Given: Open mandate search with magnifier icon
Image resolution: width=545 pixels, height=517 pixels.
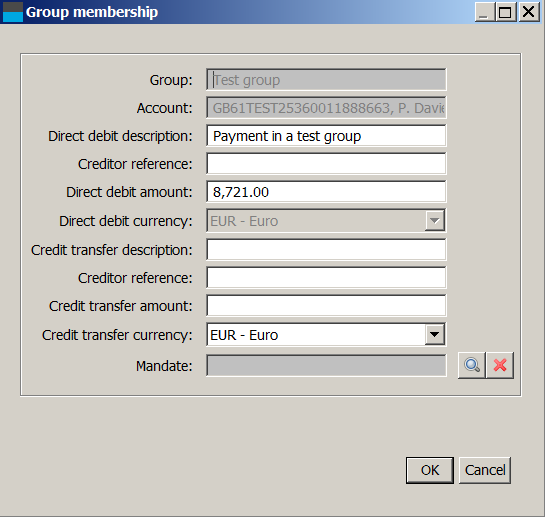Looking at the screenshot, I should click(472, 365).
